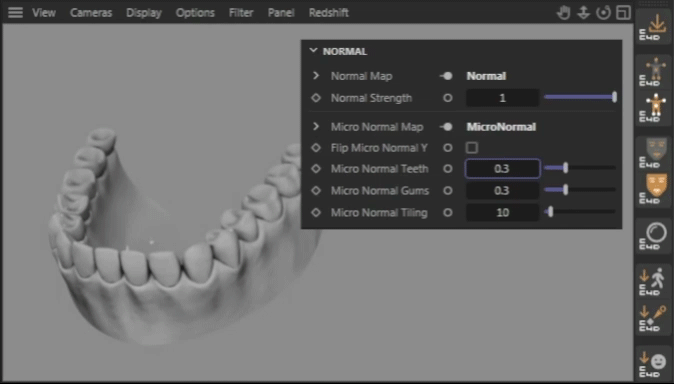
Task: Toggle keyframe diamond beside Normal Strength
Action: [316, 98]
